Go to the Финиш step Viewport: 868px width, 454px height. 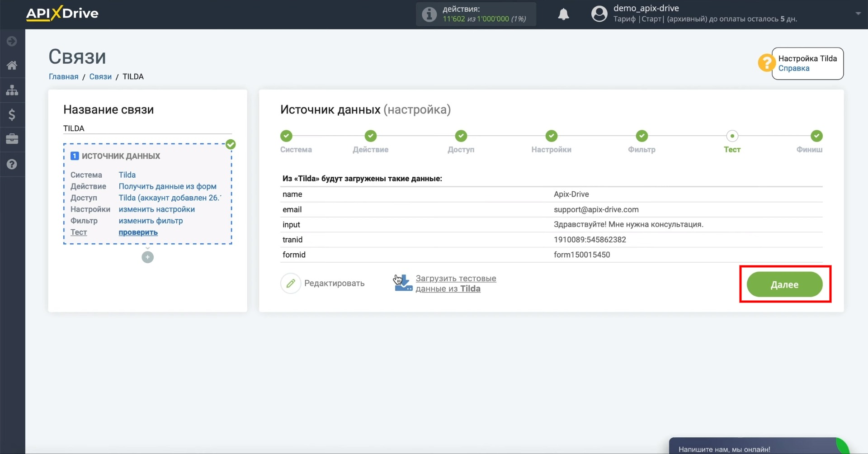coord(816,136)
